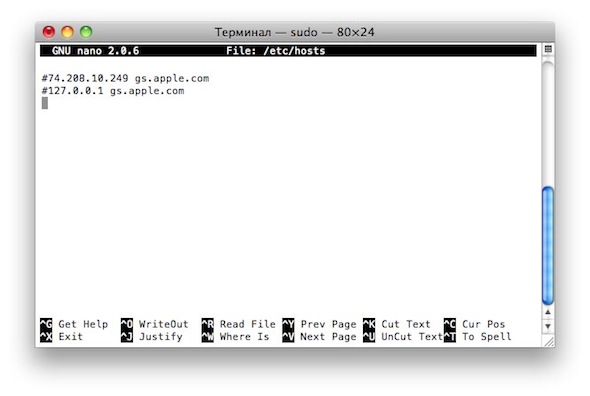Click the yellow minimize window button
Screen dimensions: 590x396
click(x=67, y=32)
